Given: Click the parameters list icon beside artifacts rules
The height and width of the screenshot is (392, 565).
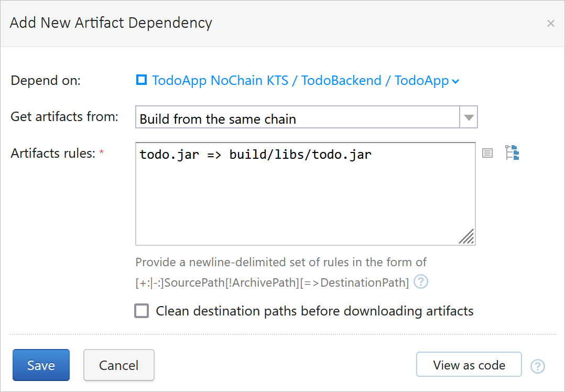Looking at the screenshot, I should click(487, 153).
